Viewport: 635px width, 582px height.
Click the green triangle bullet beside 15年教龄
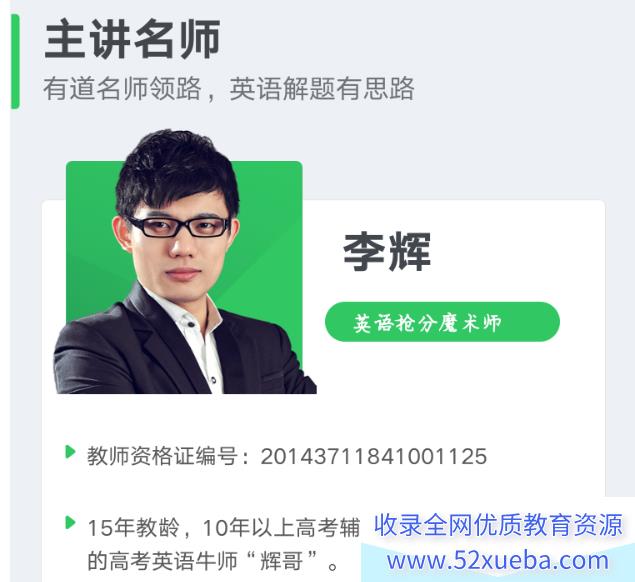pos(70,522)
